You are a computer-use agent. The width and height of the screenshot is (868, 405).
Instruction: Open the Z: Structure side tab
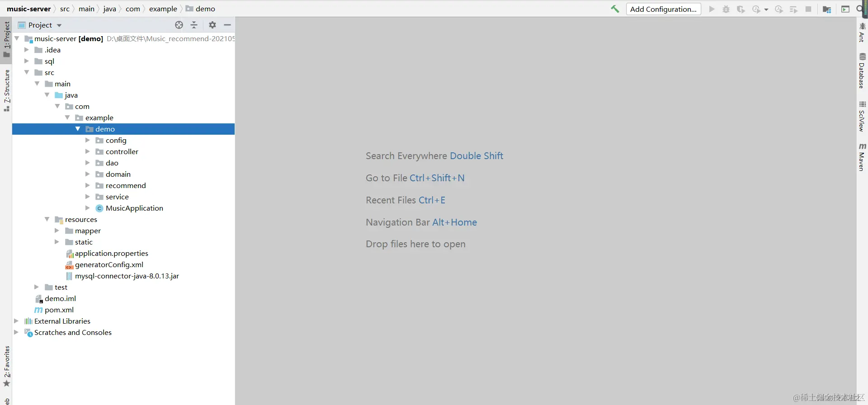[x=6, y=90]
